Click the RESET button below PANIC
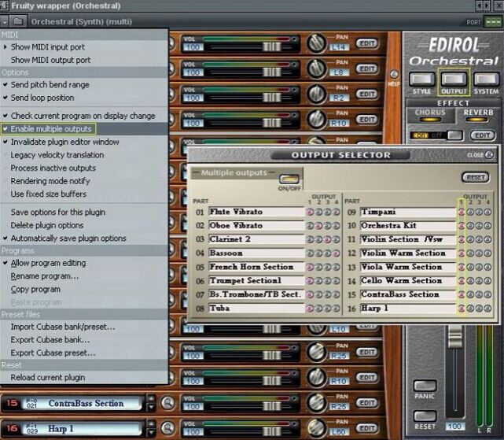The height and width of the screenshot is (440, 504). coord(425,416)
